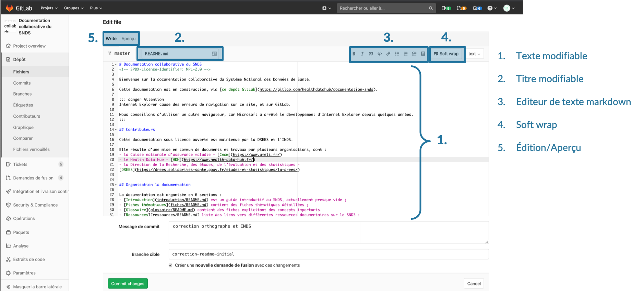
Task: Insert a bullet list
Action: point(397,54)
